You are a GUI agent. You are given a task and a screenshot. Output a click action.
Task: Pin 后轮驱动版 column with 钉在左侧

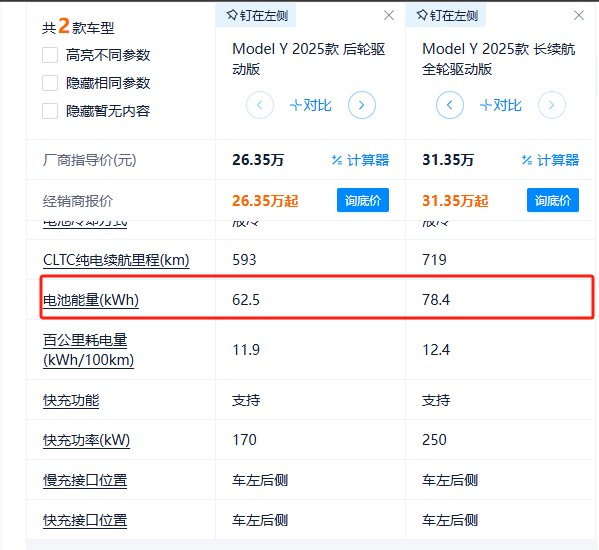point(256,16)
